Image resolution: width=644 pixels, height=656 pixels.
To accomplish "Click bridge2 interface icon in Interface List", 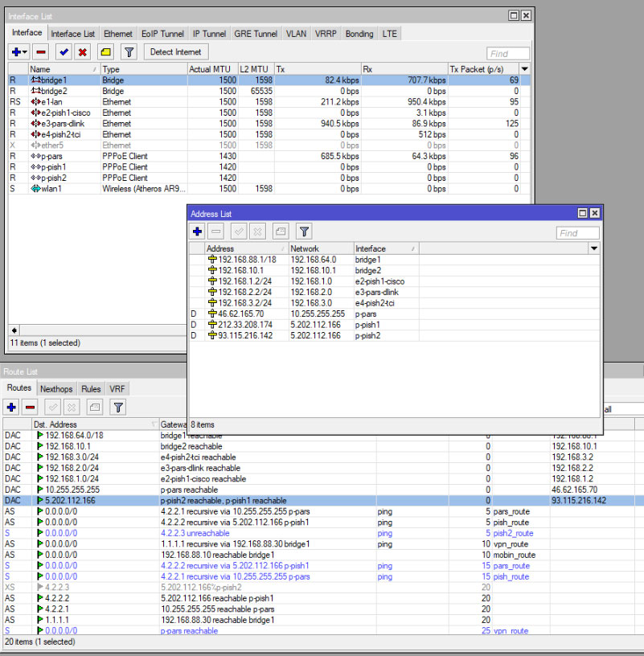I will [x=36, y=91].
